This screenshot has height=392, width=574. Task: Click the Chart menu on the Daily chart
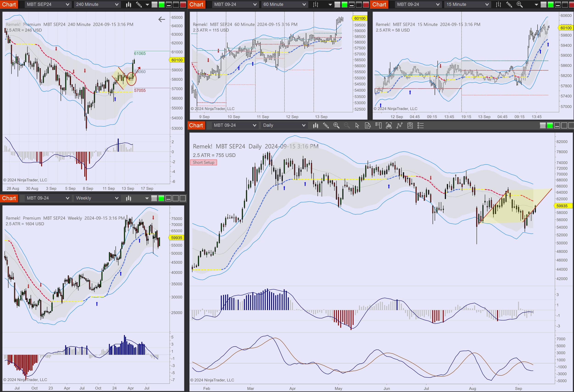point(196,125)
